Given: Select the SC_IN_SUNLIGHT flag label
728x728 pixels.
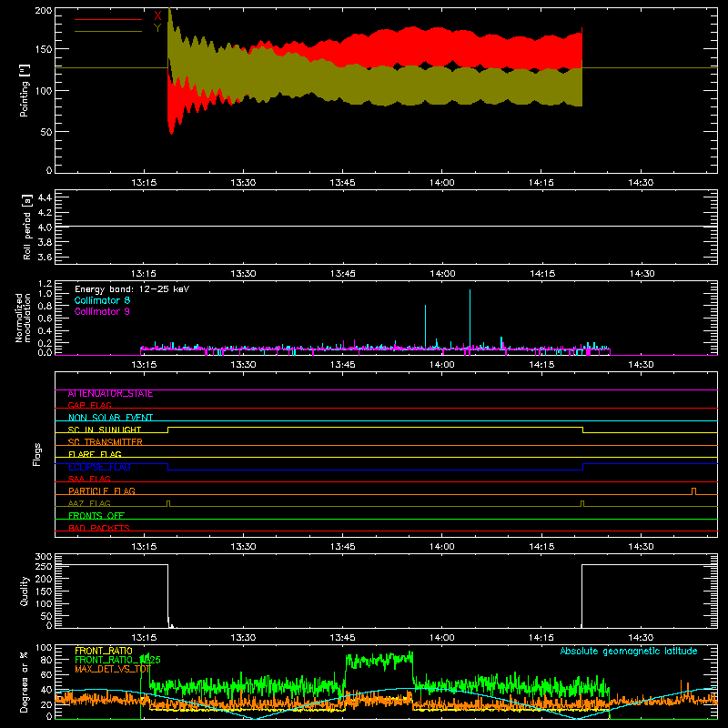Looking at the screenshot, I should coord(105,430).
